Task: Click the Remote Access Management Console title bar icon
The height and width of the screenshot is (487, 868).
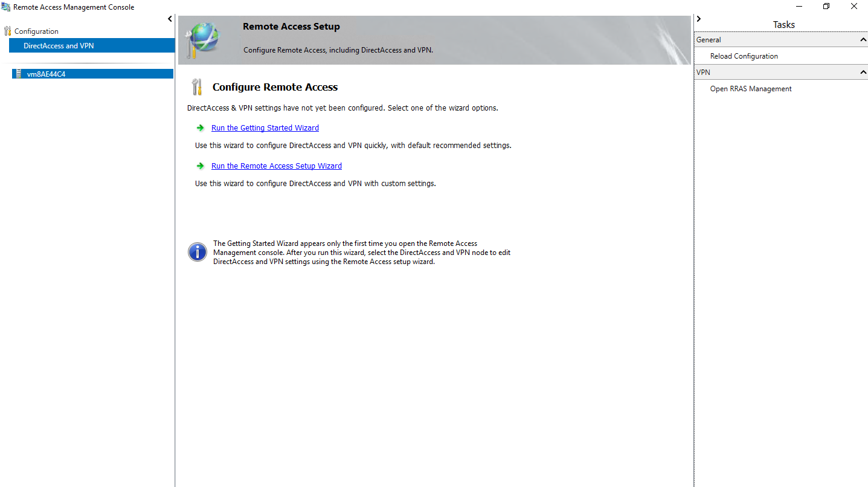Action: click(x=6, y=7)
